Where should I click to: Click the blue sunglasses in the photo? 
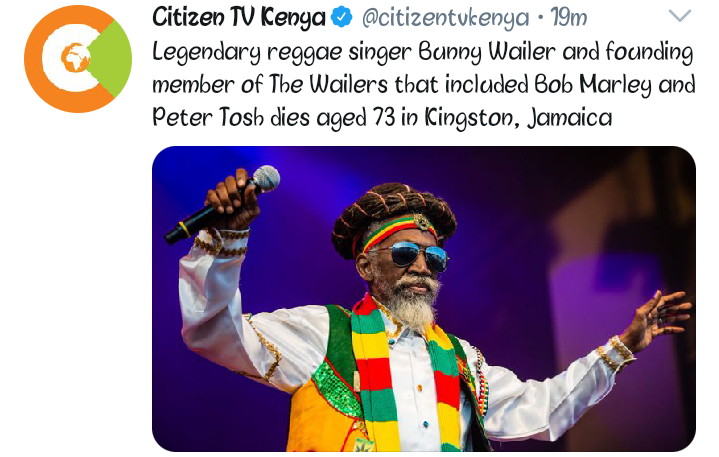[414, 255]
